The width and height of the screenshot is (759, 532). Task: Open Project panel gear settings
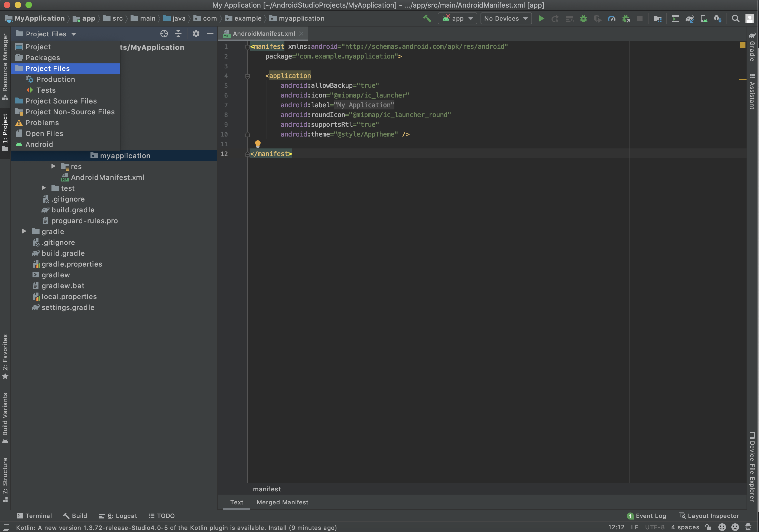coord(196,34)
